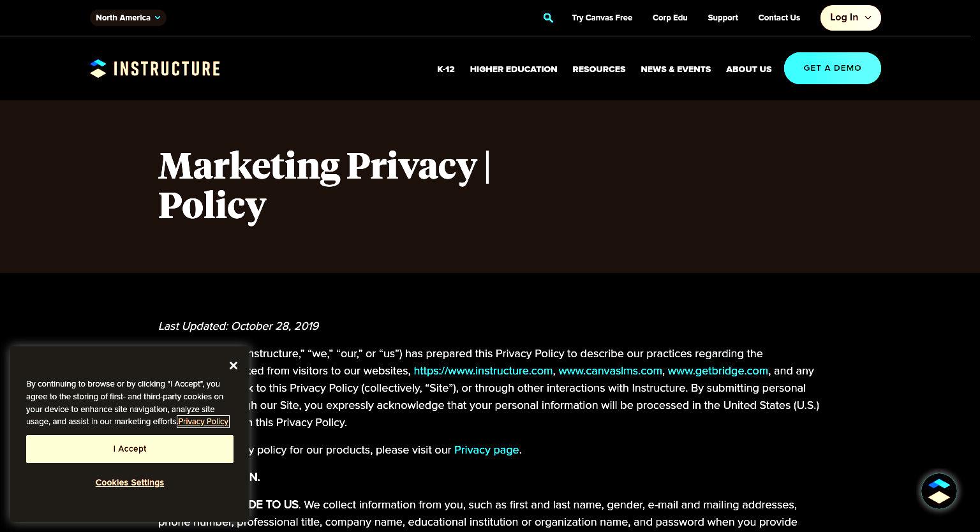
Task: Click the Marketing Privacy | Policy heading
Action: coord(324,186)
